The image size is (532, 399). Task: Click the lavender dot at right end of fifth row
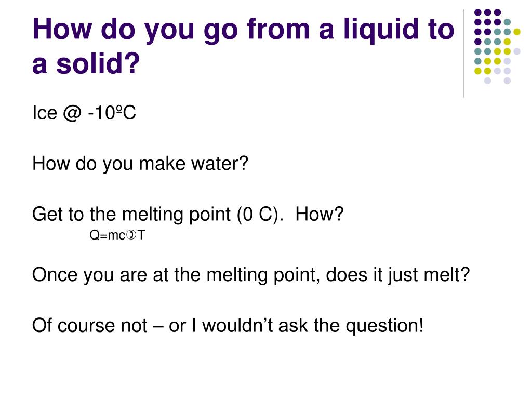(517, 51)
